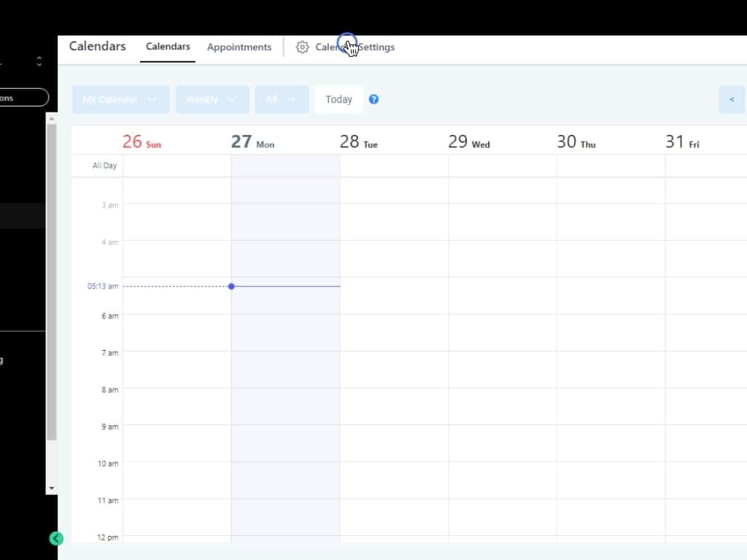Switch to the Appointments tab
Image resolution: width=747 pixels, height=560 pixels.
tap(239, 47)
